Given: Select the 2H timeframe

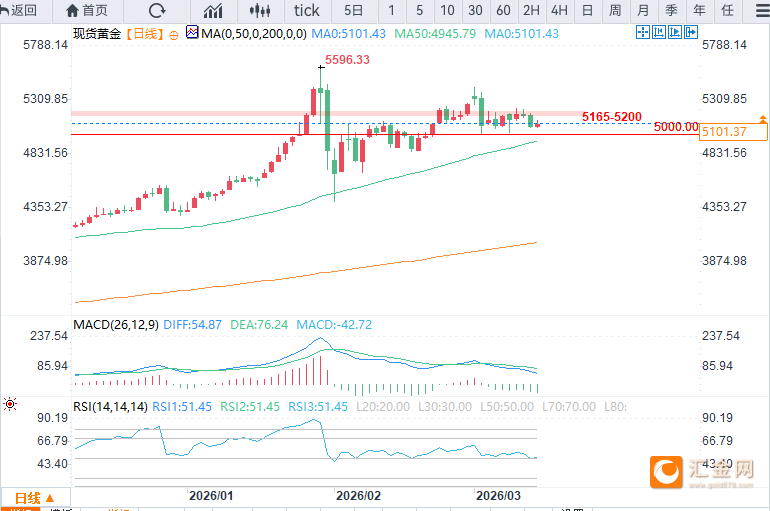Looking at the screenshot, I should (x=531, y=10).
